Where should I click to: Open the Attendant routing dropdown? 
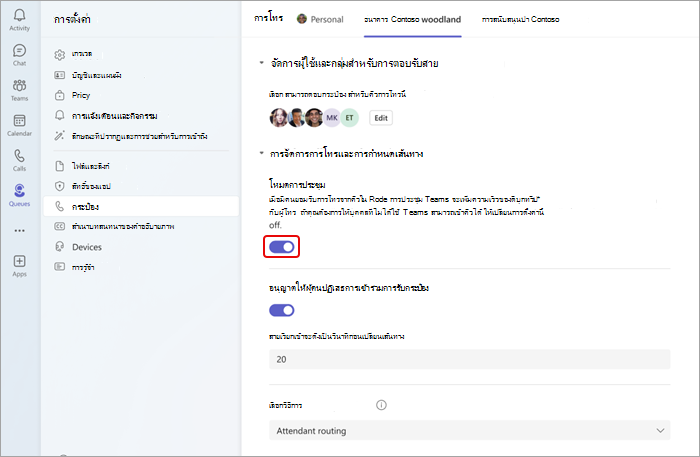[x=469, y=431]
